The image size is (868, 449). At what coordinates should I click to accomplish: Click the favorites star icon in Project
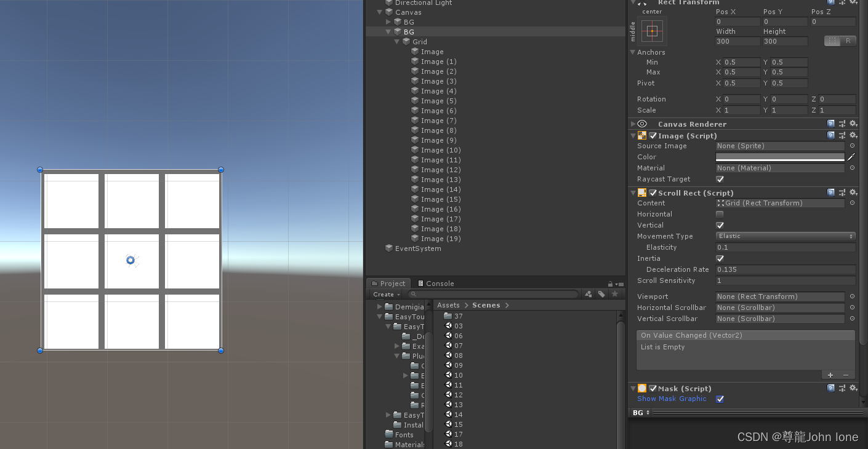[614, 294]
